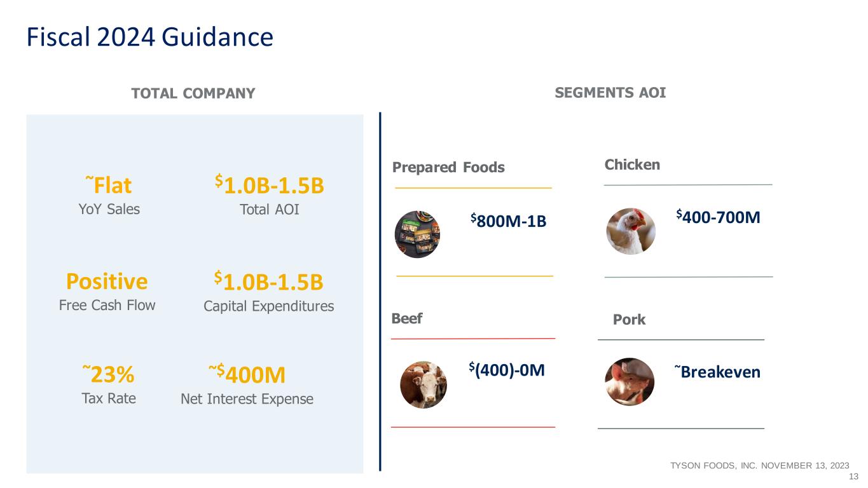Select the Chicken $400-700M value
Image resolution: width=868 pixels, height=488 pixels.
pyautogui.click(x=718, y=218)
